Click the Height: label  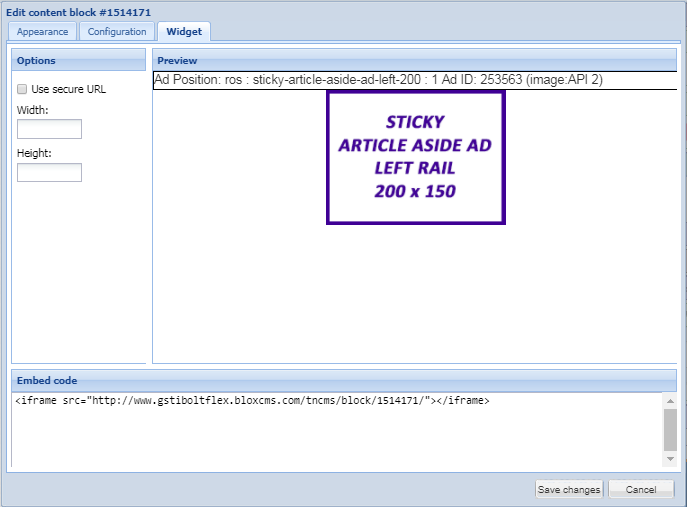pyautogui.click(x=34, y=153)
